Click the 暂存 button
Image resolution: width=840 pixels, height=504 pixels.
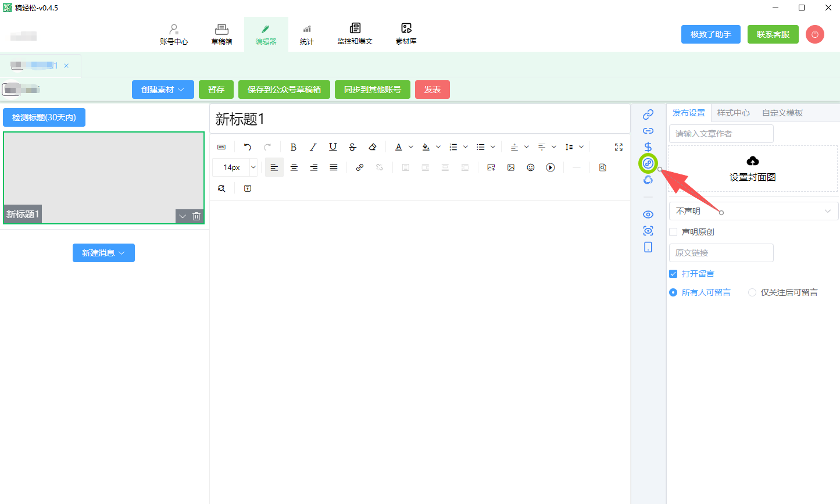coord(216,90)
